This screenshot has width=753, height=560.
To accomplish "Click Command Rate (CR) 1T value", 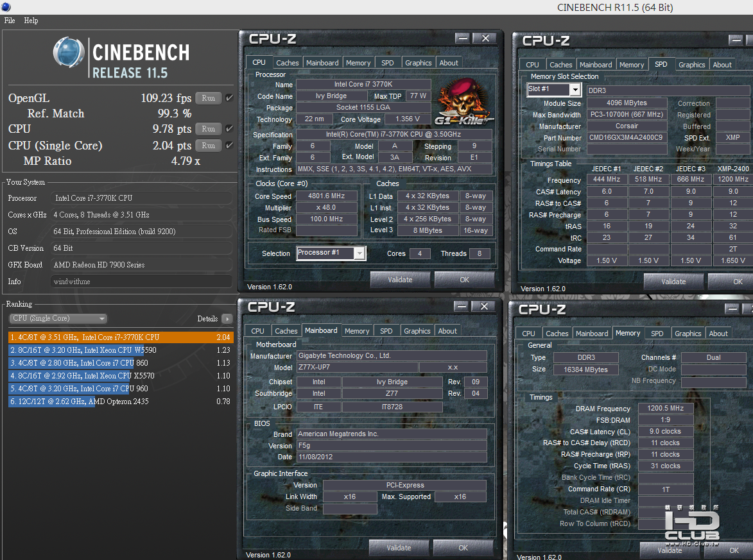I will point(666,489).
